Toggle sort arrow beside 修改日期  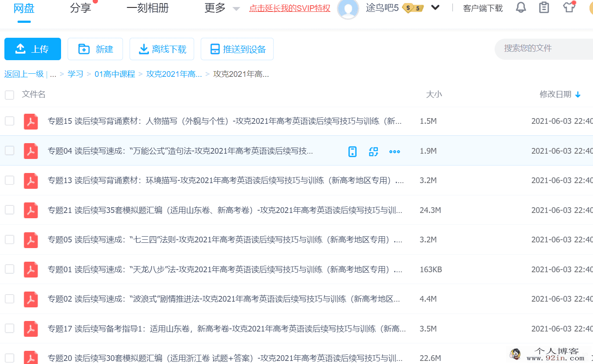[578, 94]
